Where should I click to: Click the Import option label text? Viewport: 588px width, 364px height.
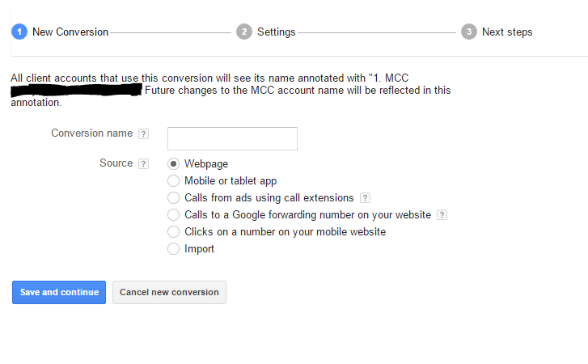point(199,249)
